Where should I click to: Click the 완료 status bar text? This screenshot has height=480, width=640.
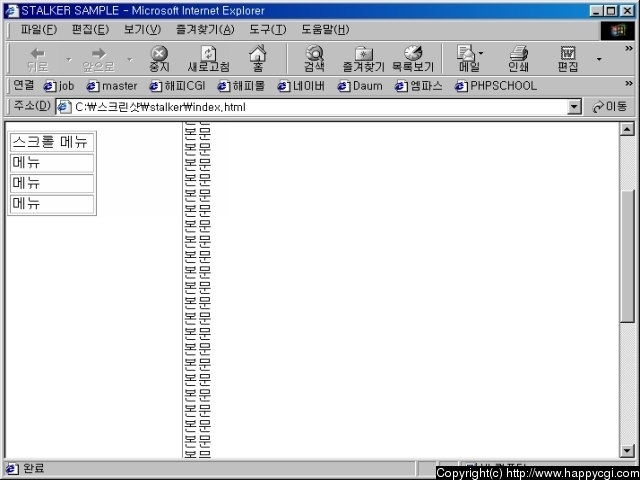click(x=34, y=469)
